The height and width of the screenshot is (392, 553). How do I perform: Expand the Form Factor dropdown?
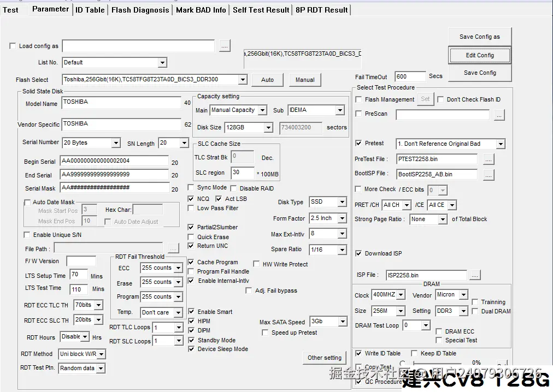click(342, 218)
